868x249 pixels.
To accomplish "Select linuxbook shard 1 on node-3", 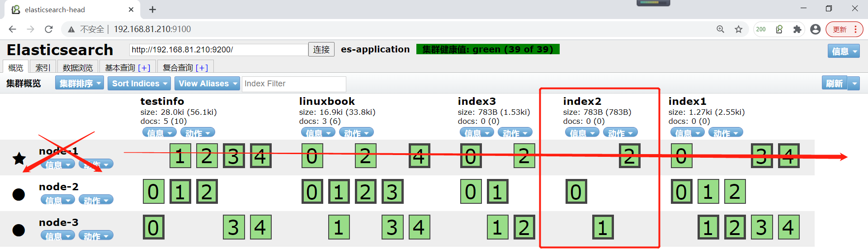I will [339, 227].
